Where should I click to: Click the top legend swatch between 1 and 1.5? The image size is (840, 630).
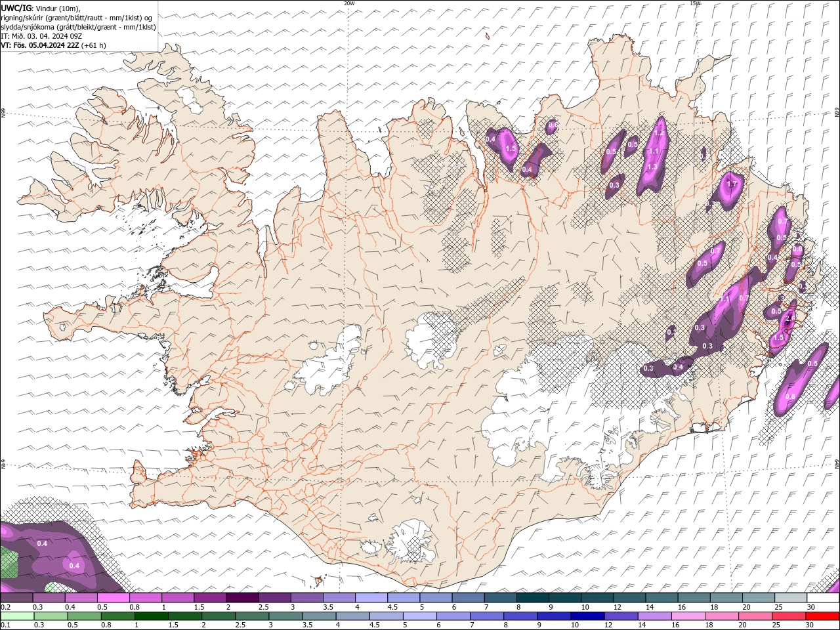[178, 598]
